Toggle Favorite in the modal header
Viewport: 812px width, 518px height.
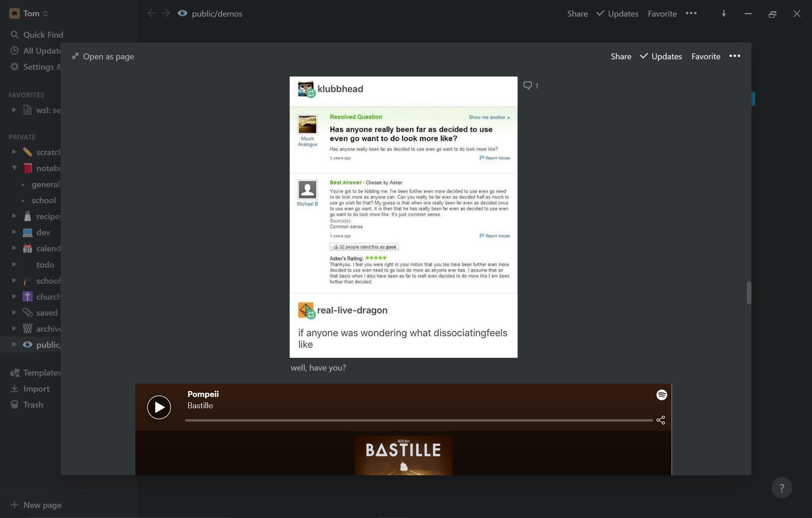point(706,56)
